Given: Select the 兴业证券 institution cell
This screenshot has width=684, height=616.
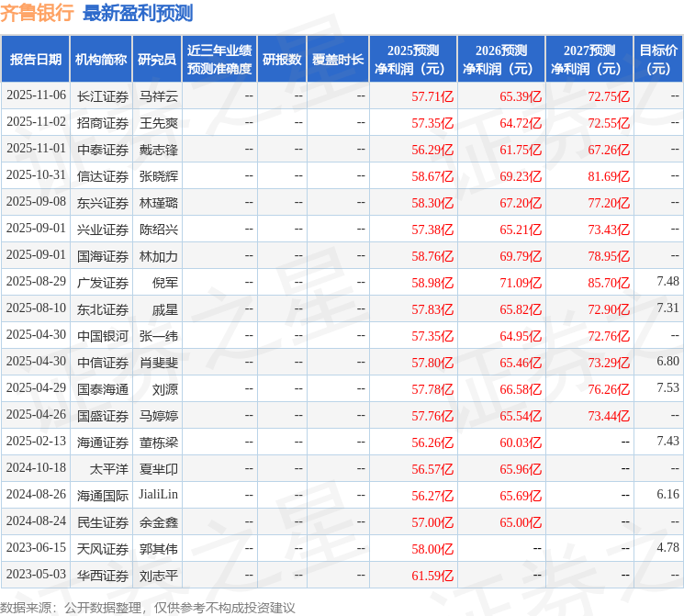Looking at the screenshot, I should 103,230.
